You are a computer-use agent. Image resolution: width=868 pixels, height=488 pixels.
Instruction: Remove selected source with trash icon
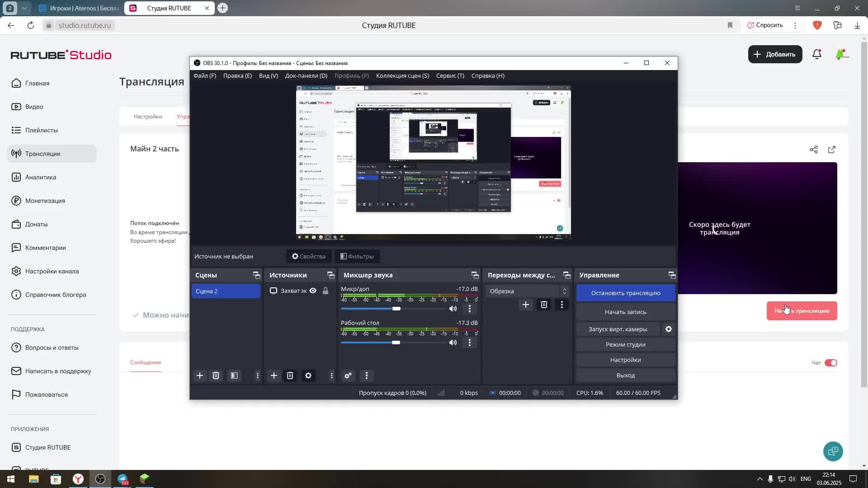point(290,376)
